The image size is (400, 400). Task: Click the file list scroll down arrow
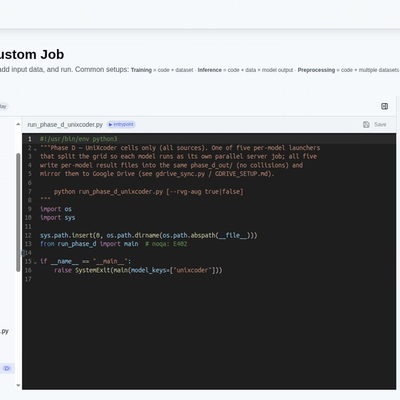[18, 385]
